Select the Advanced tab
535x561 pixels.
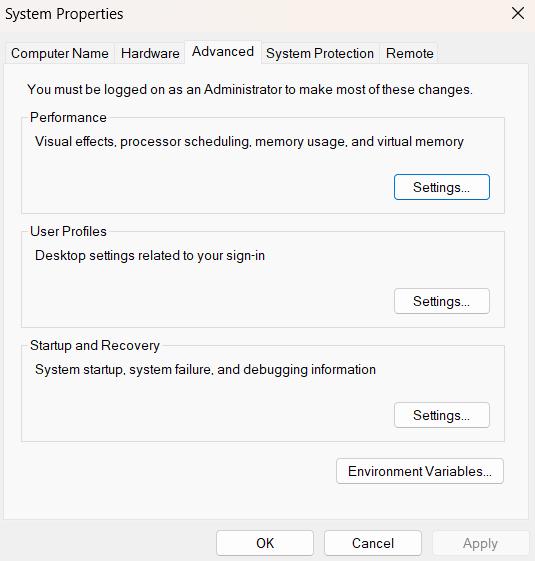[223, 52]
